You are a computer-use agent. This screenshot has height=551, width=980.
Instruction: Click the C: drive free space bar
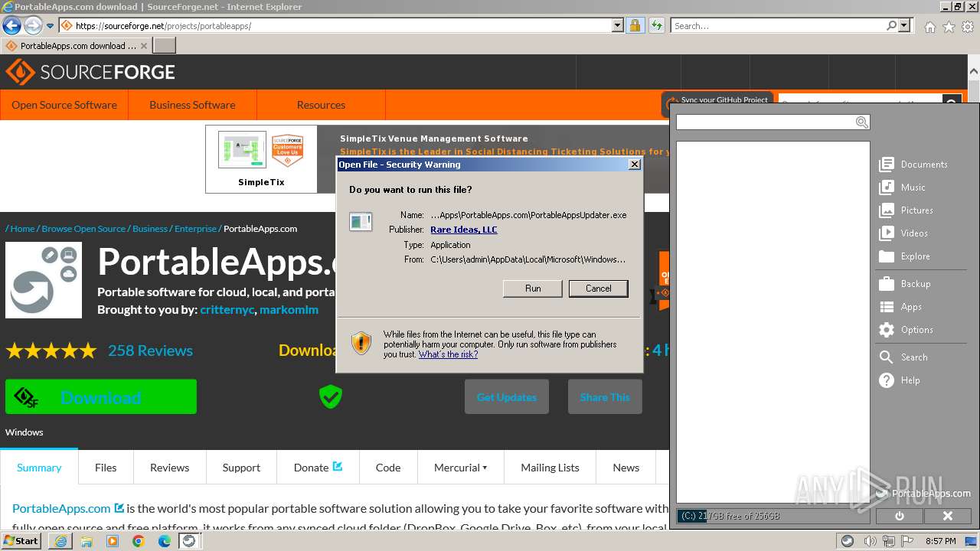(773, 516)
